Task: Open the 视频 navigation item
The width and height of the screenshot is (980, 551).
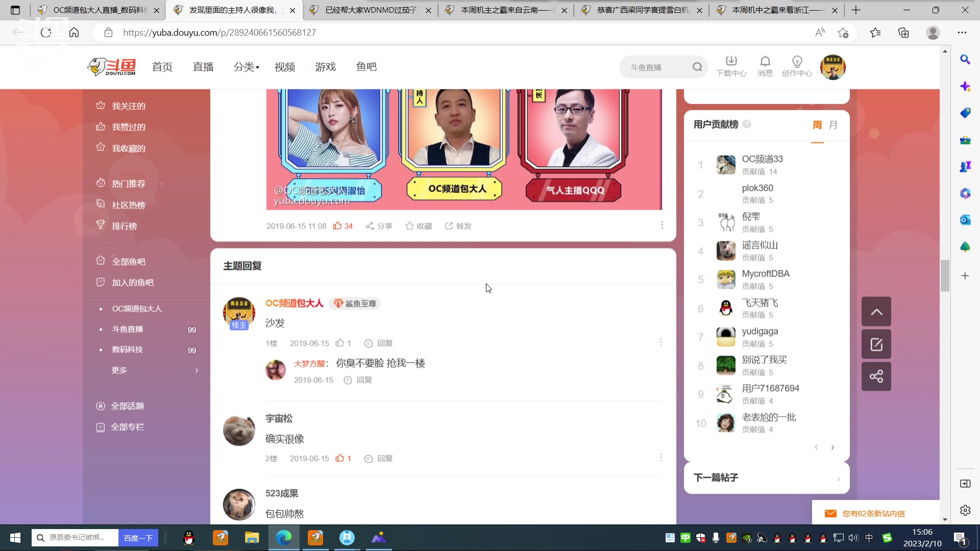Action: coord(285,67)
